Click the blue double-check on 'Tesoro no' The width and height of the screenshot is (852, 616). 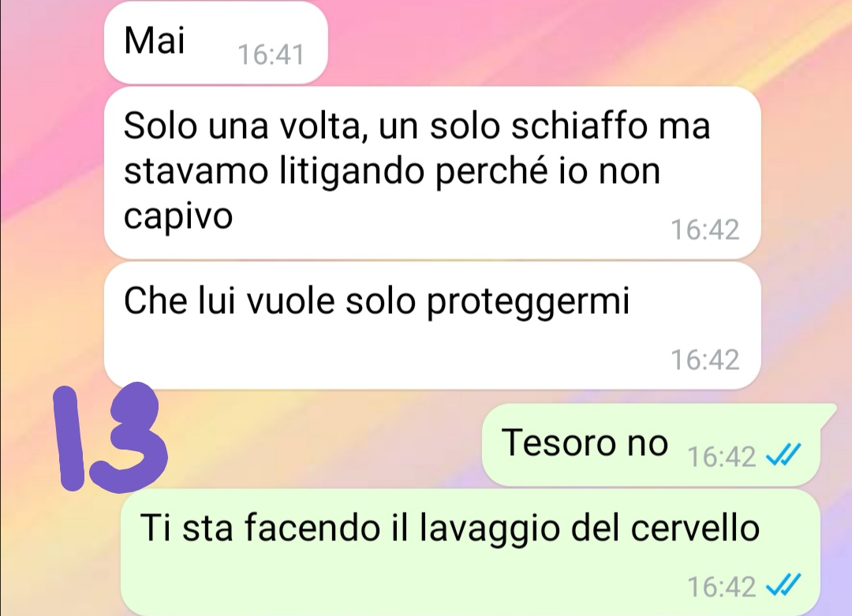tap(783, 455)
